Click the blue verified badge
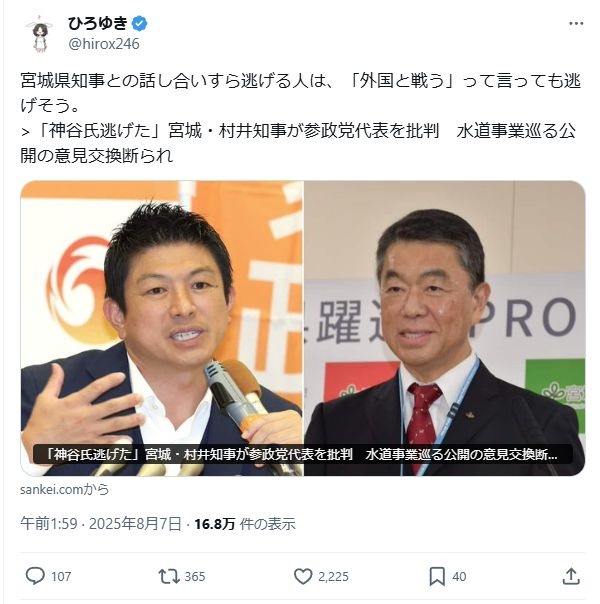 [139, 24]
